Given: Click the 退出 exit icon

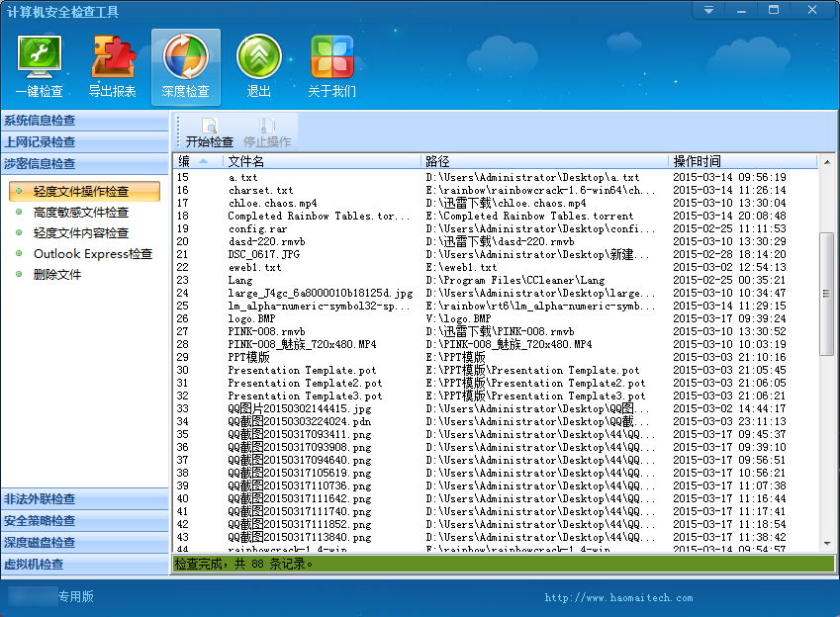Looking at the screenshot, I should [x=259, y=67].
